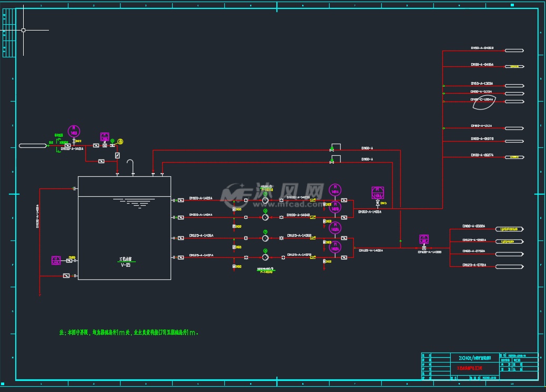Pick the suction valve on line DN125-A-1406A

pos(181,238)
